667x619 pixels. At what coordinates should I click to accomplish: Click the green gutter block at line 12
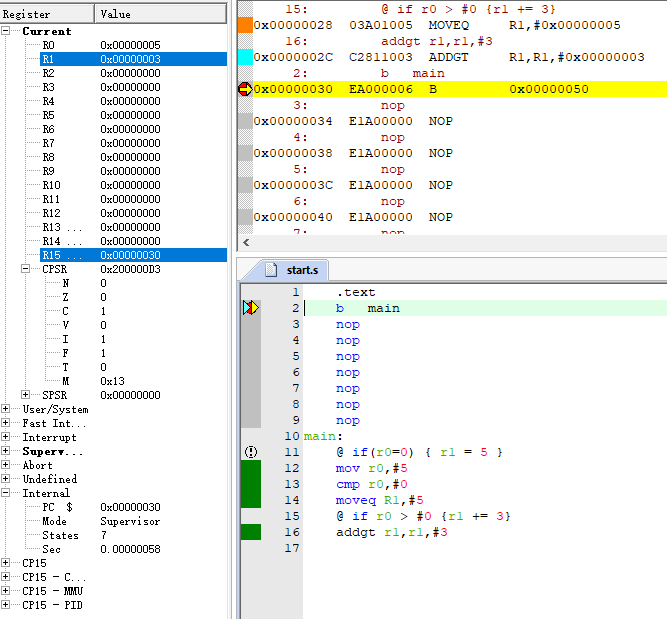point(251,468)
